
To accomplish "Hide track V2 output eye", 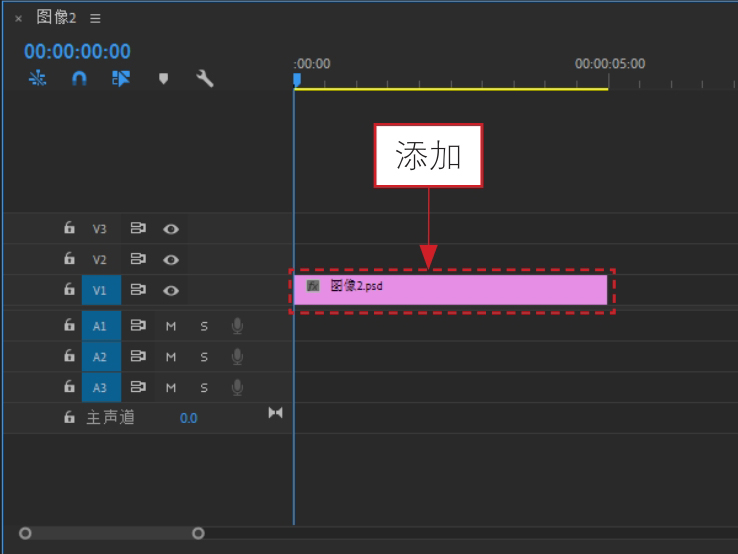I will [x=171, y=260].
